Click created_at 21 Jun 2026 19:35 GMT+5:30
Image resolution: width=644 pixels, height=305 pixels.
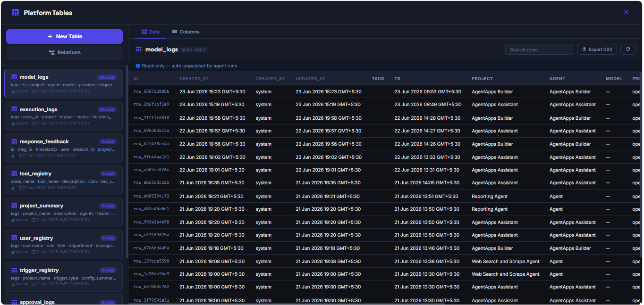coord(212,182)
